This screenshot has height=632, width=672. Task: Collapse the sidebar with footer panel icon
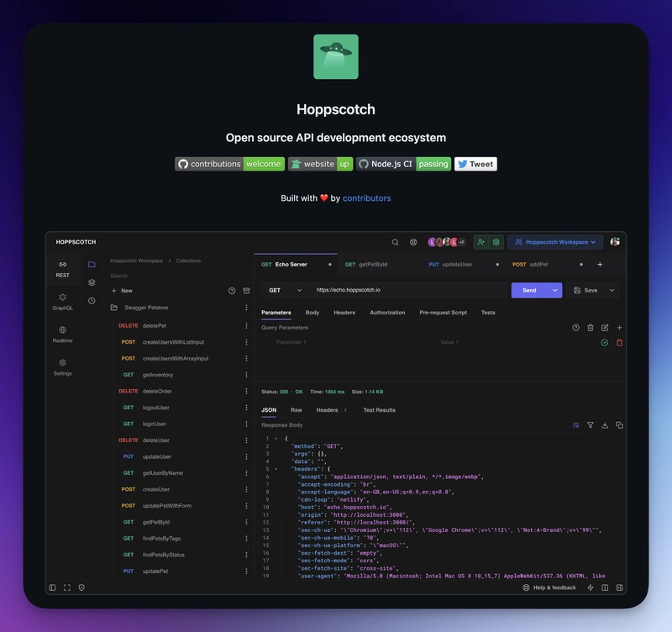52,587
